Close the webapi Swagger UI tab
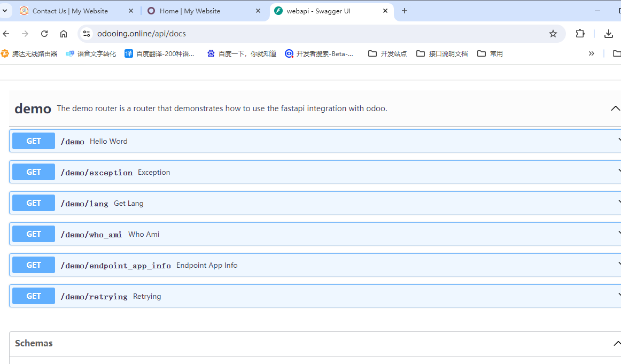Screen dimensions: 621x364 tap(385, 11)
